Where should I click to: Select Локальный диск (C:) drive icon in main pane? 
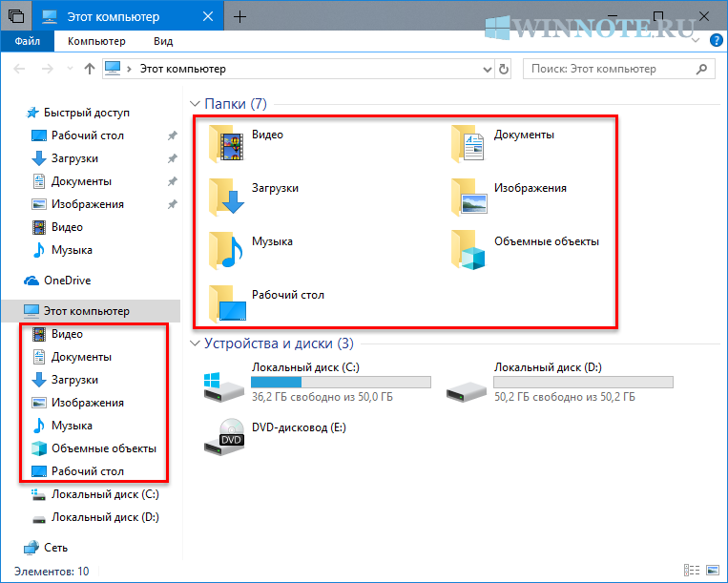click(x=224, y=387)
